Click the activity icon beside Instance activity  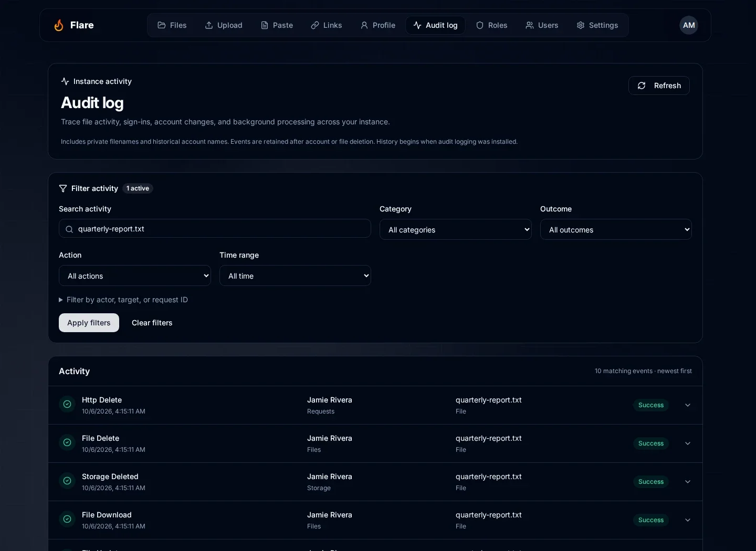[x=65, y=81]
